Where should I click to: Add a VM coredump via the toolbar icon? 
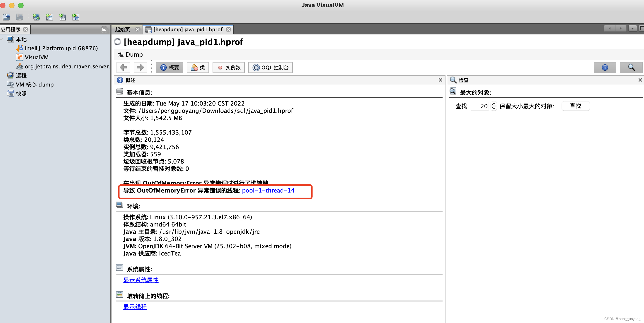pyautogui.click(x=62, y=17)
